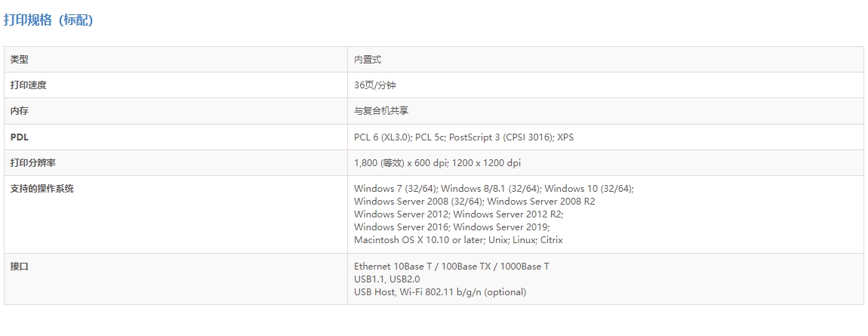Select the 支持的操作系统 row label
The width and height of the screenshot is (868, 336).
[x=42, y=189]
